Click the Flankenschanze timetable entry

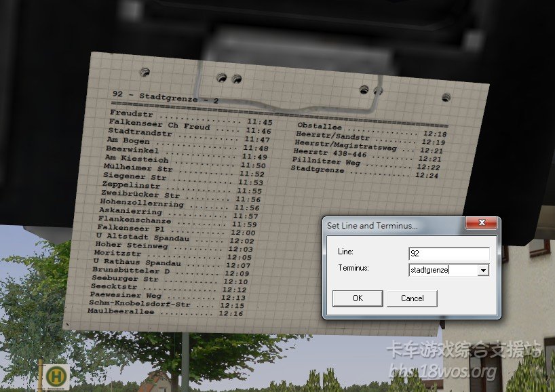pyautogui.click(x=134, y=220)
